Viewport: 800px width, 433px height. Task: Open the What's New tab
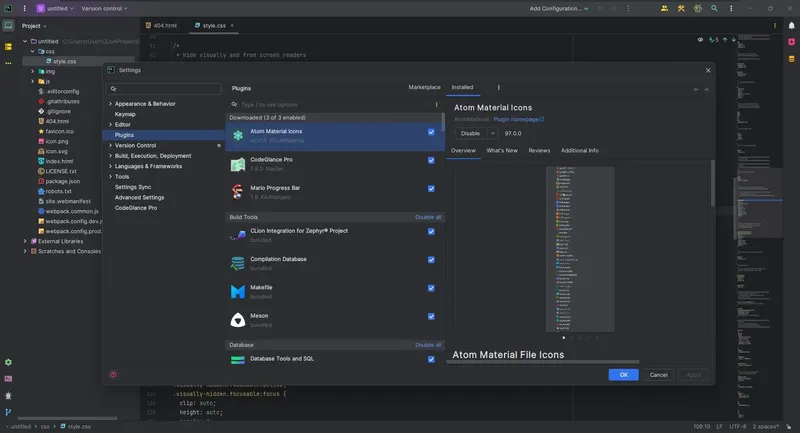pos(502,150)
